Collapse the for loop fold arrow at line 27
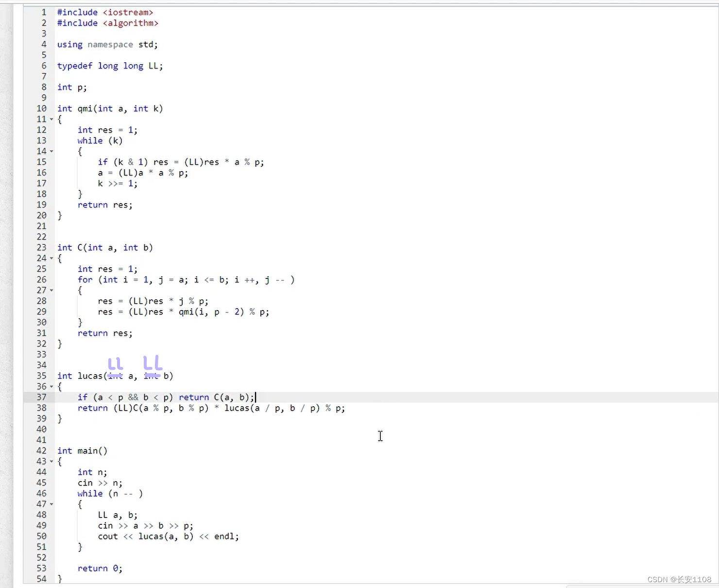 coord(51,291)
